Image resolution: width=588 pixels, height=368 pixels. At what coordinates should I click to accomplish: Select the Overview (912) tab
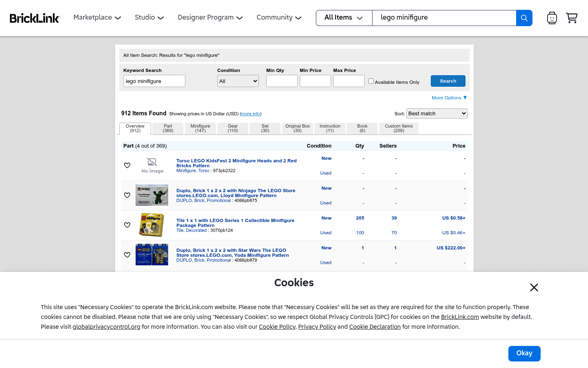pos(135,129)
